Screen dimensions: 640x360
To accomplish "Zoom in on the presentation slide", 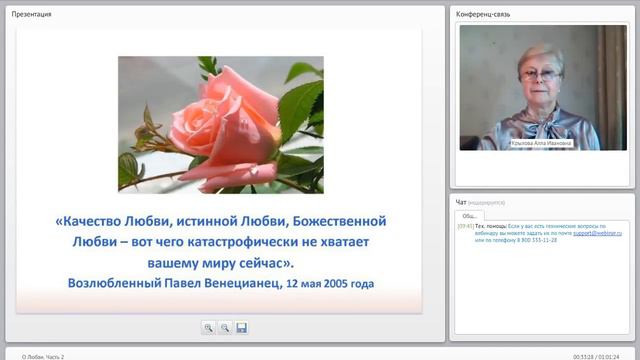I will tap(208, 328).
